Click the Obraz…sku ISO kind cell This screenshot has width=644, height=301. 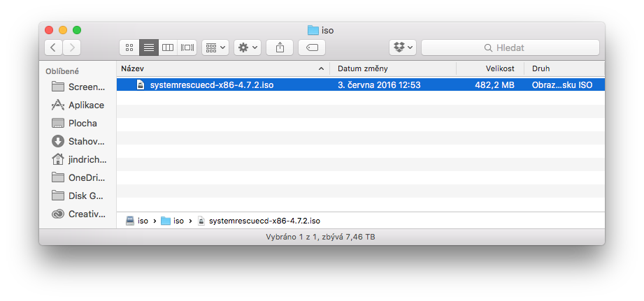pos(562,85)
